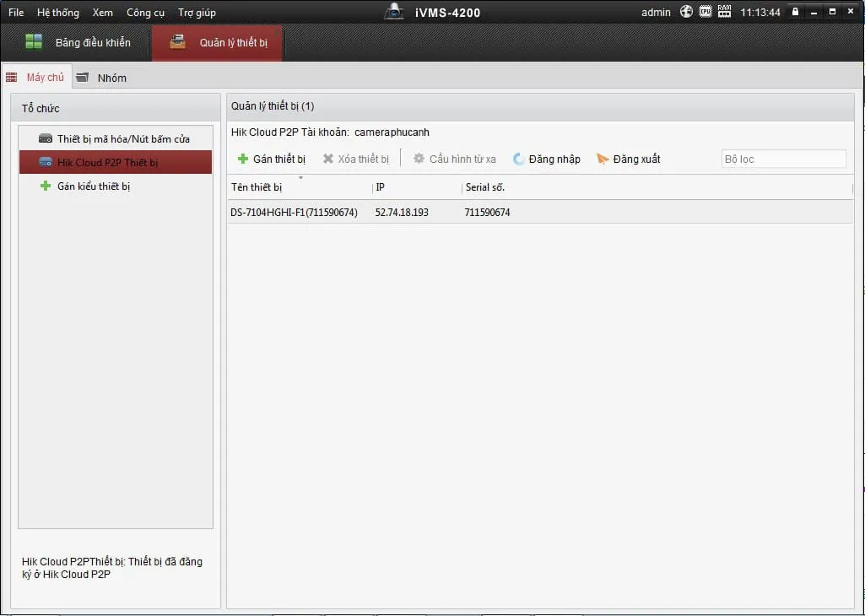Lock the application with the padlock icon
The height and width of the screenshot is (616, 865).
pos(795,12)
